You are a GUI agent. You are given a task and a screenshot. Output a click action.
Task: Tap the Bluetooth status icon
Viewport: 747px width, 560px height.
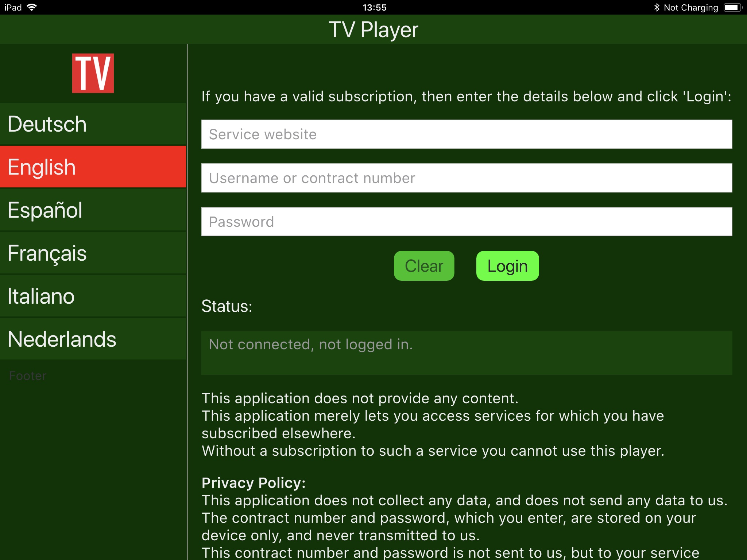click(657, 7)
